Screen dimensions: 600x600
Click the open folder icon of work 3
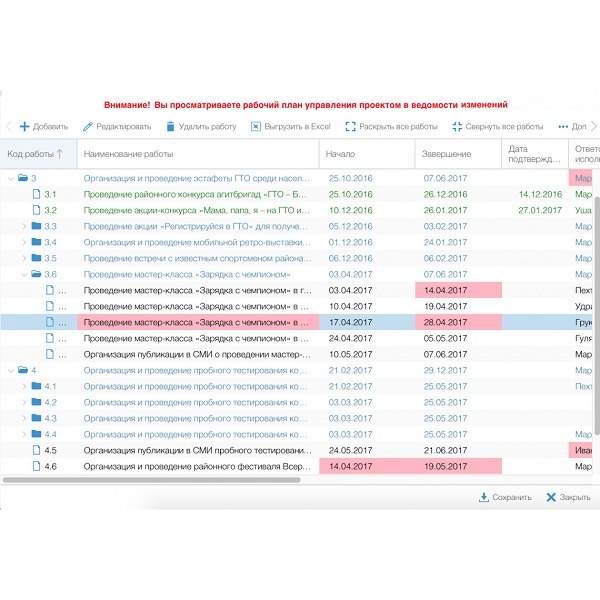(x=23, y=178)
